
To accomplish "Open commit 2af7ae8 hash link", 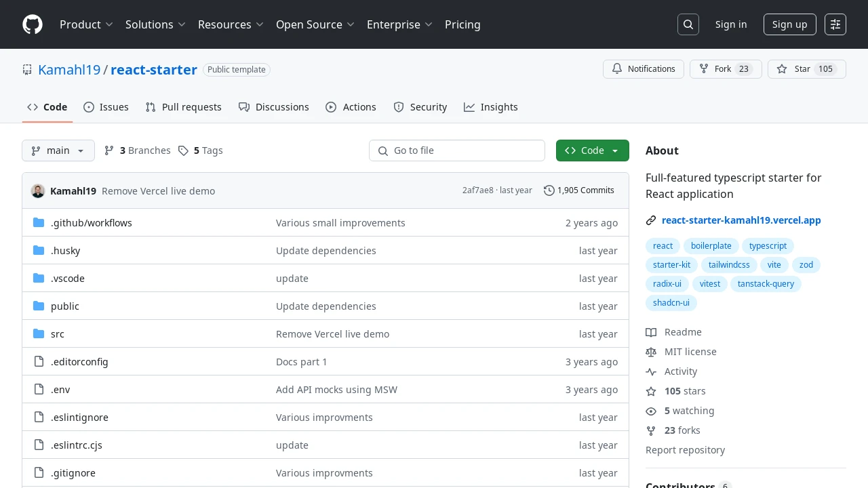I will [x=478, y=190].
